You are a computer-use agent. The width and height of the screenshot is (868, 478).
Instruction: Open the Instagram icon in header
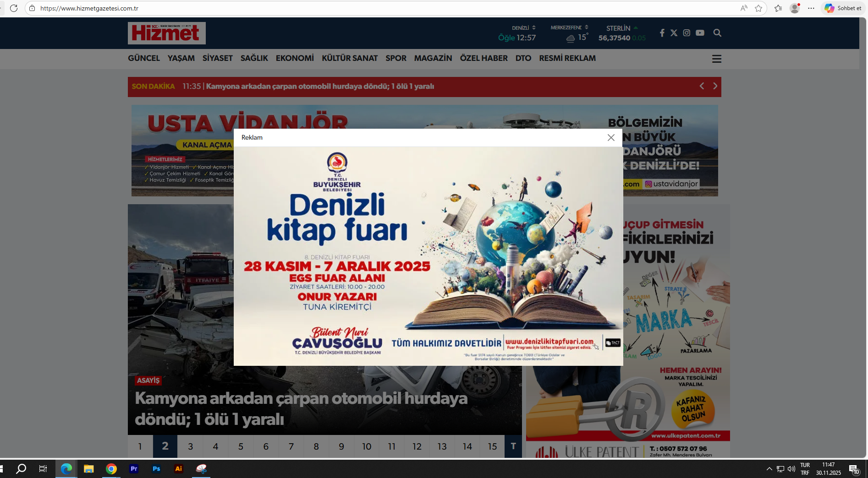(687, 33)
